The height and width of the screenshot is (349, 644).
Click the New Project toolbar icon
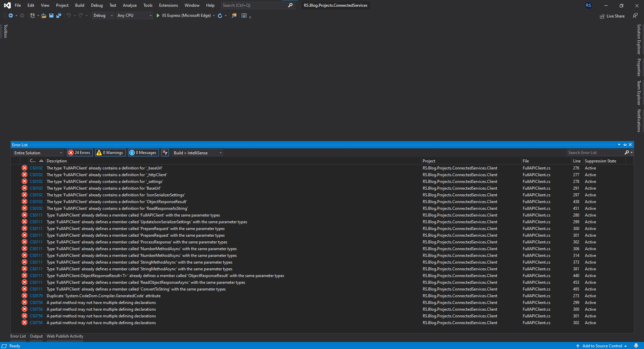(33, 15)
